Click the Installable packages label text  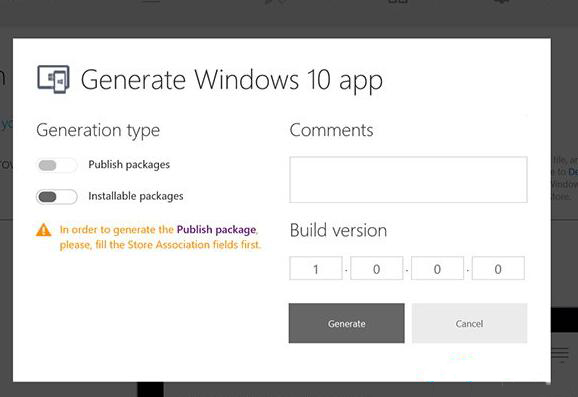pyautogui.click(x=136, y=196)
